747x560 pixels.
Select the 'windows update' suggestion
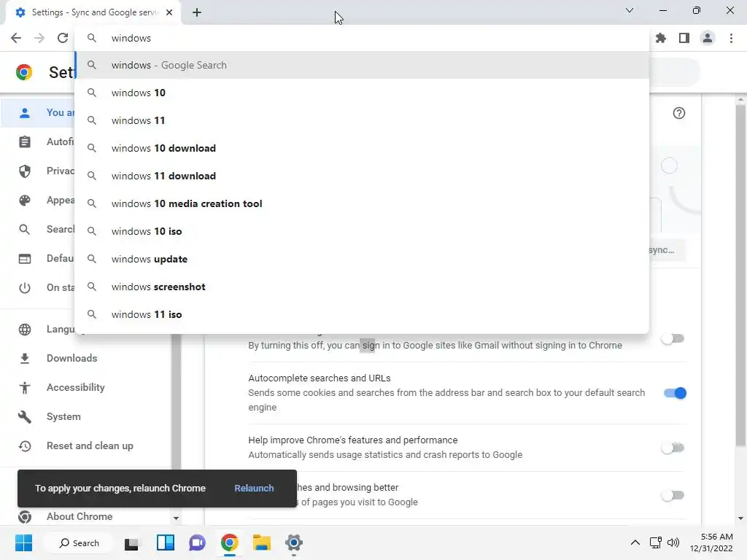[362, 259]
